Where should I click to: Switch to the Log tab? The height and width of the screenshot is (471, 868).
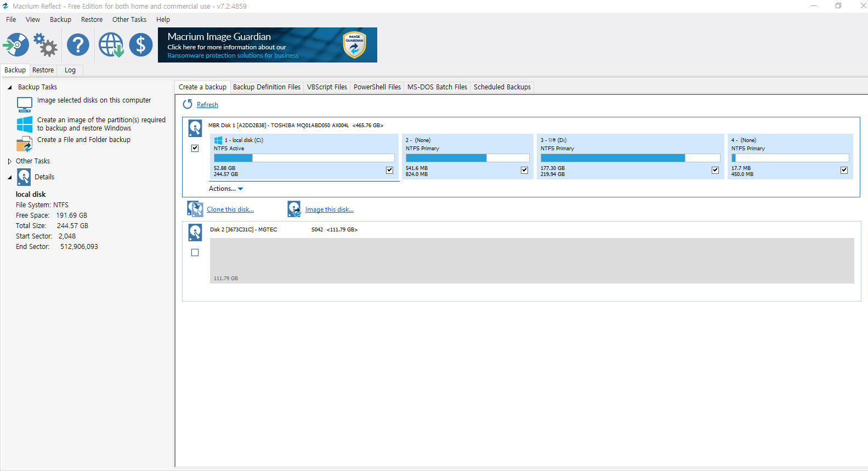70,70
